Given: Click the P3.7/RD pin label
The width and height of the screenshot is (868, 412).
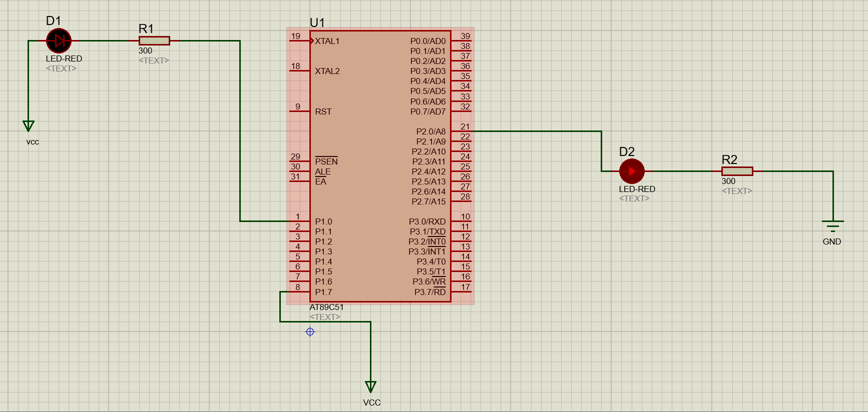Looking at the screenshot, I should pos(430,292).
